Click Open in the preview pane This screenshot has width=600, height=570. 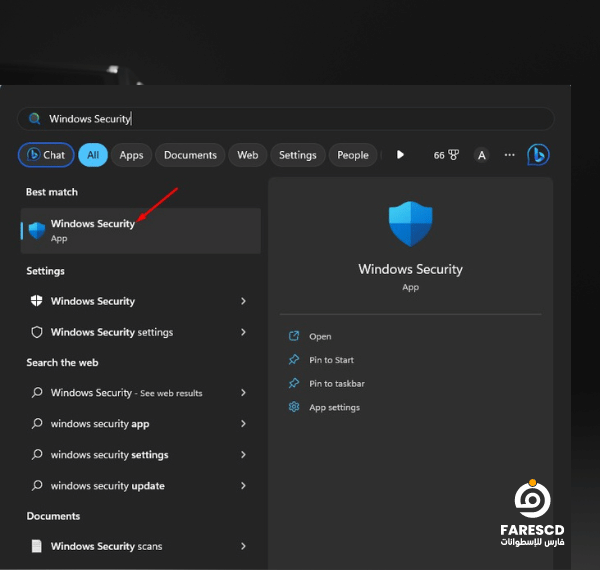[x=320, y=337]
